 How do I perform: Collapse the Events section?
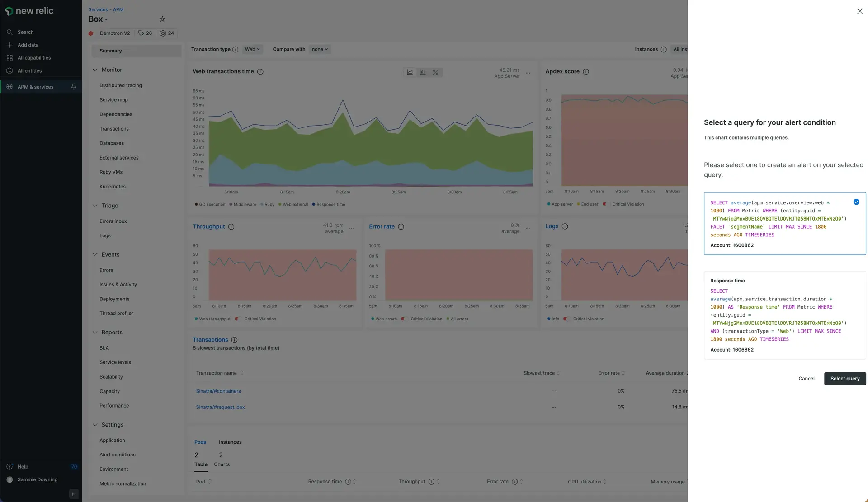tap(95, 255)
